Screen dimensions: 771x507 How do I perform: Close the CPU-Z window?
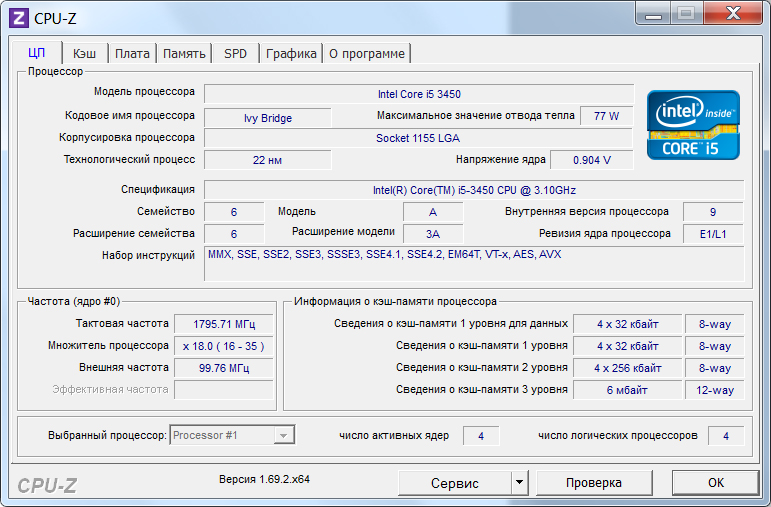[733, 14]
